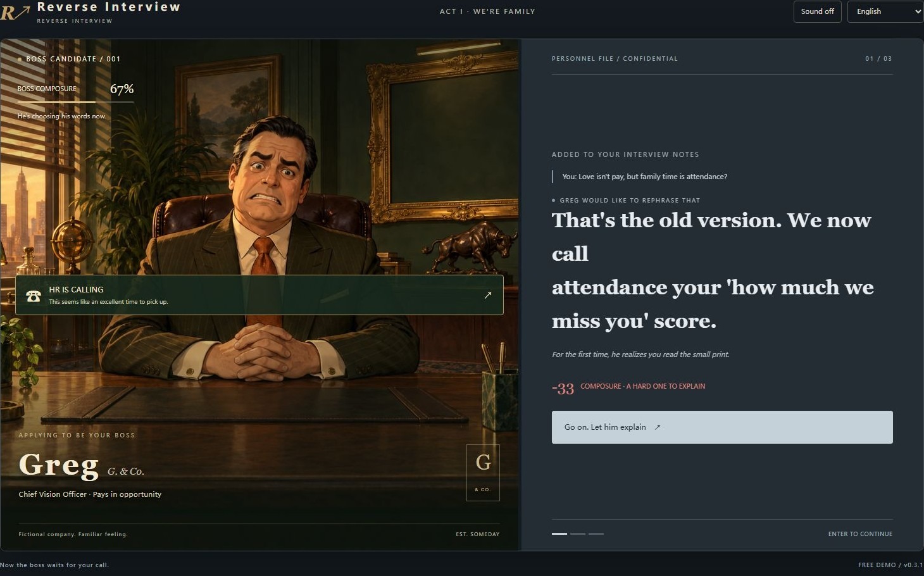Select the third page indicator dash
The image size is (924, 576).
(x=596, y=534)
